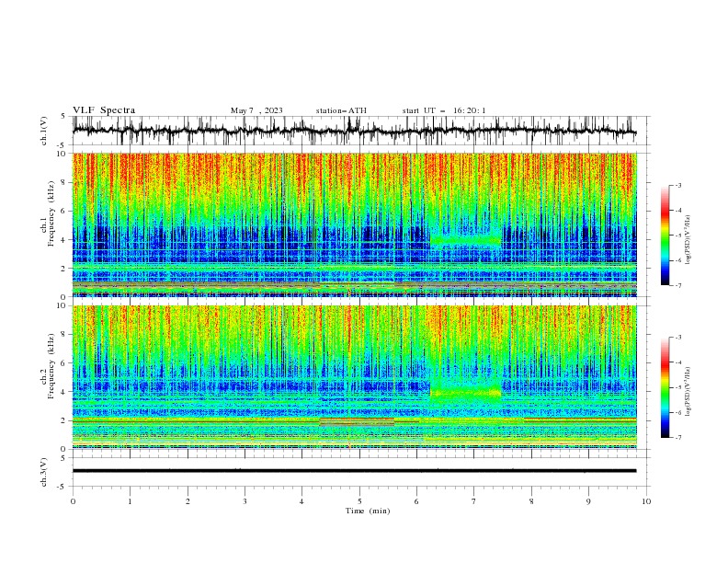
Task: Click the -7 label on ch.2 colorbar
Action: (677, 438)
